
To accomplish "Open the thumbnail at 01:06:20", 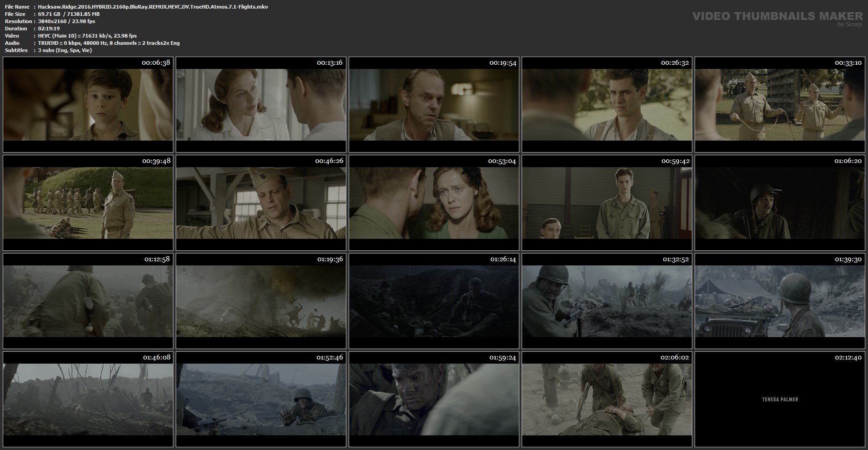I will (x=780, y=203).
